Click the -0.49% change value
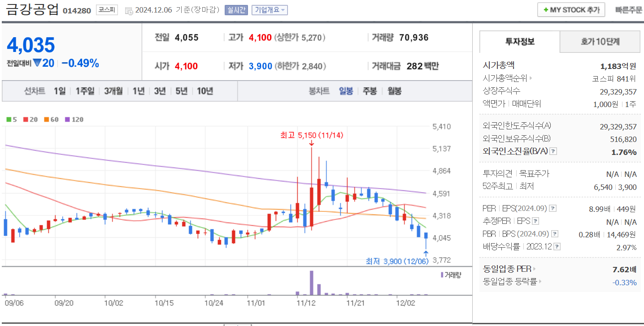 pyautogui.click(x=80, y=63)
